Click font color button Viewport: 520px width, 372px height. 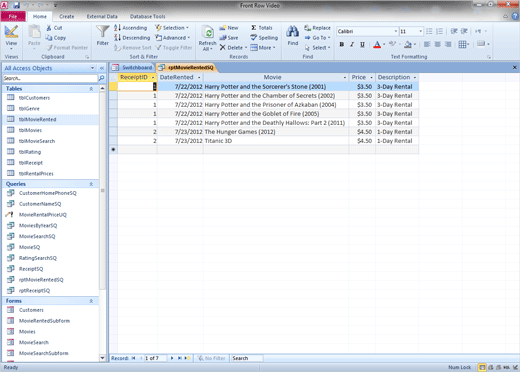click(377, 44)
